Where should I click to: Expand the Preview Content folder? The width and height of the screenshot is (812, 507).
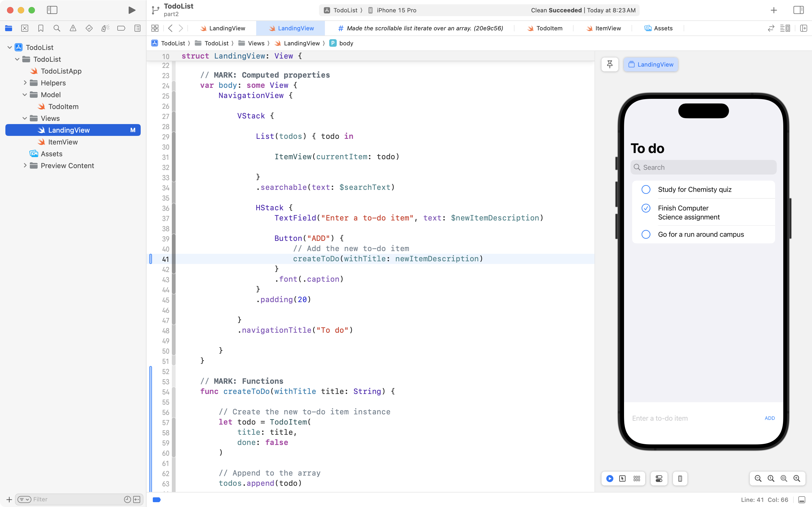pos(25,165)
